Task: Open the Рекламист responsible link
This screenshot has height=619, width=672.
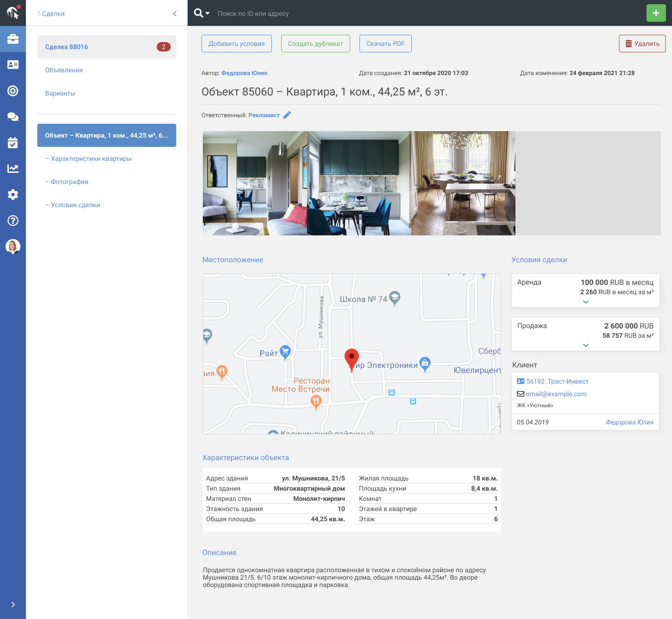Action: (264, 115)
